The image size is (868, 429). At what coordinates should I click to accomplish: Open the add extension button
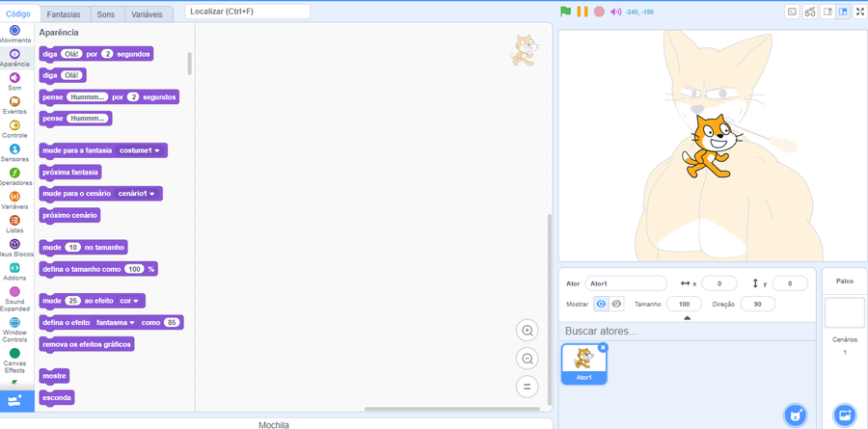pyautogui.click(x=15, y=401)
